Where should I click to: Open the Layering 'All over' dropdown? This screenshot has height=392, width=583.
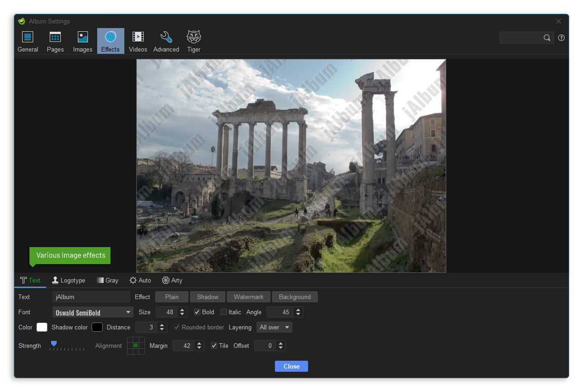[x=274, y=328]
